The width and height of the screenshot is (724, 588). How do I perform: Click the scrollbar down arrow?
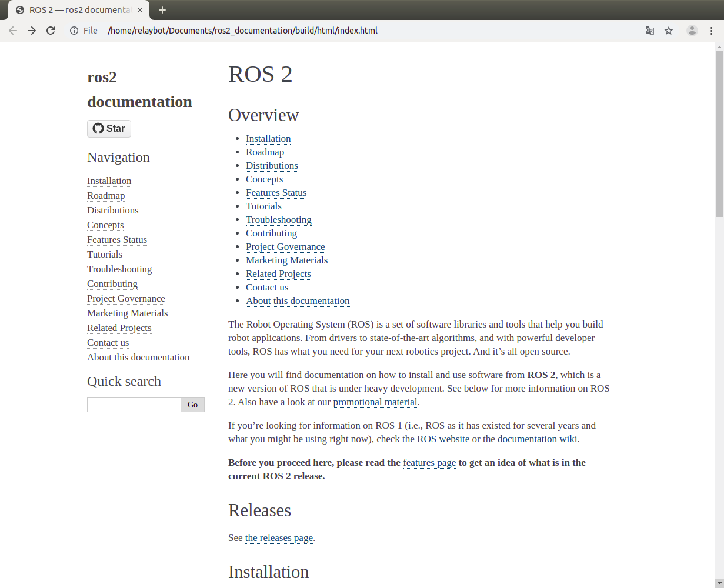tap(719, 583)
